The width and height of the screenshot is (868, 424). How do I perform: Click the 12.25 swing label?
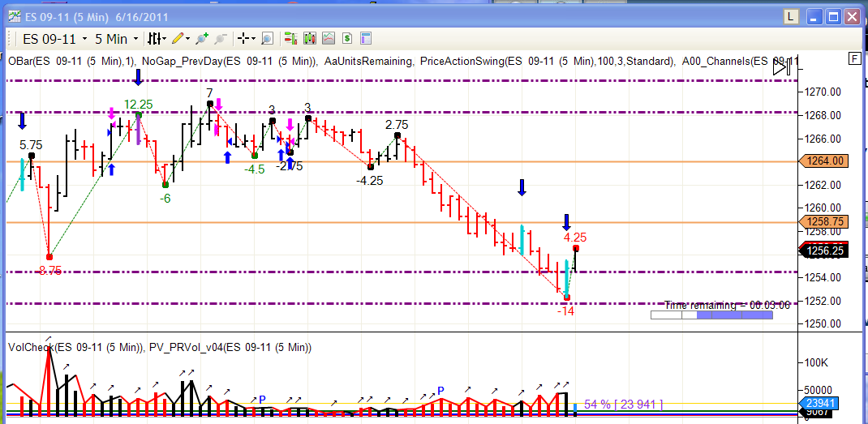pos(139,105)
